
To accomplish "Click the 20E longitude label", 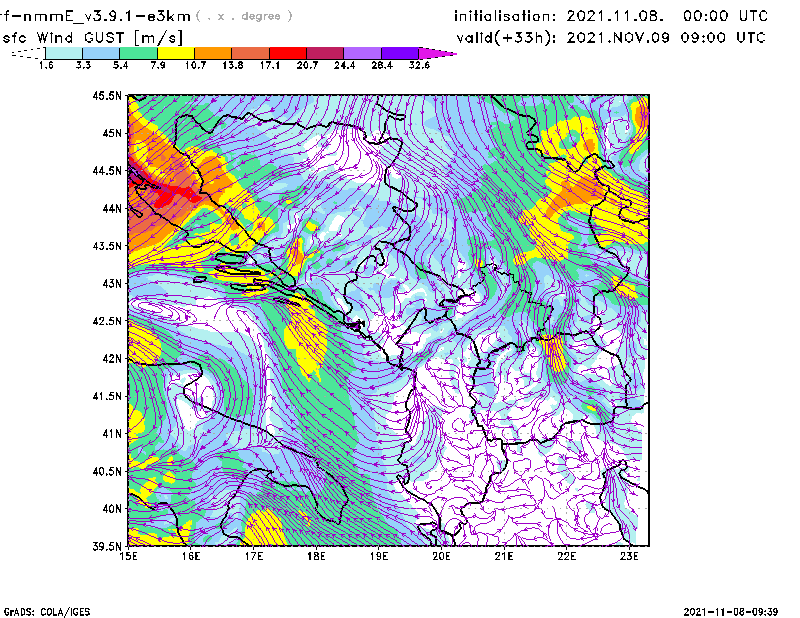I will [x=441, y=556].
